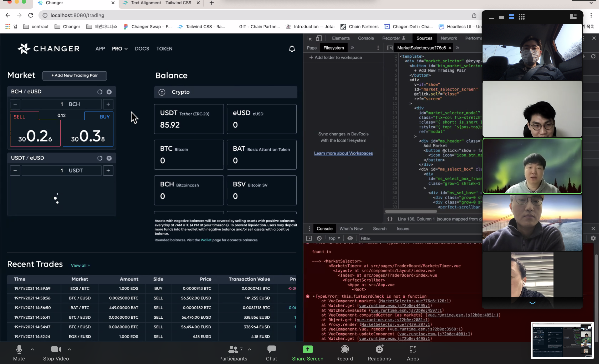Screen dimensions: 599x364
Task: Click the notification bell icon
Action: [x=292, y=49]
